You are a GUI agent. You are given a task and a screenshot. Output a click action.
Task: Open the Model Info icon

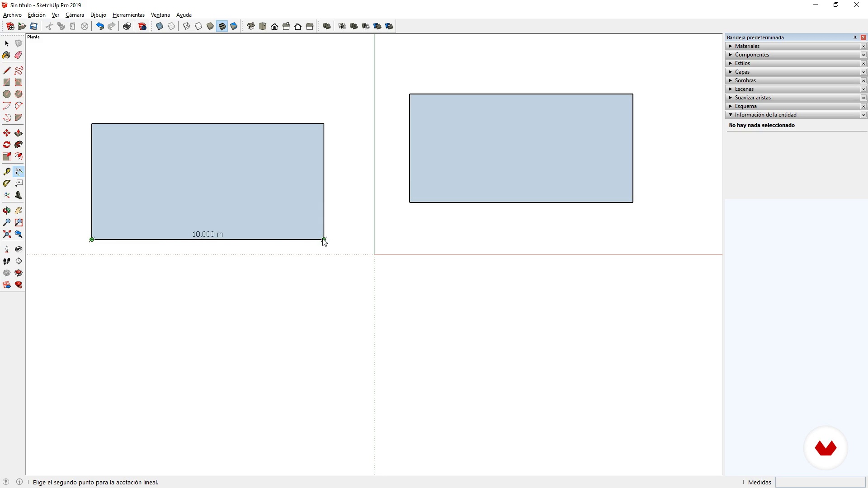[142, 27]
